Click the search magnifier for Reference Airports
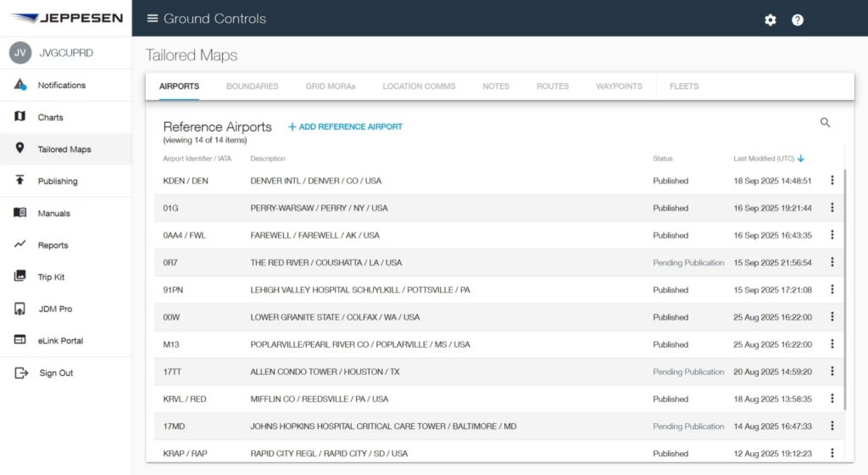 click(825, 122)
